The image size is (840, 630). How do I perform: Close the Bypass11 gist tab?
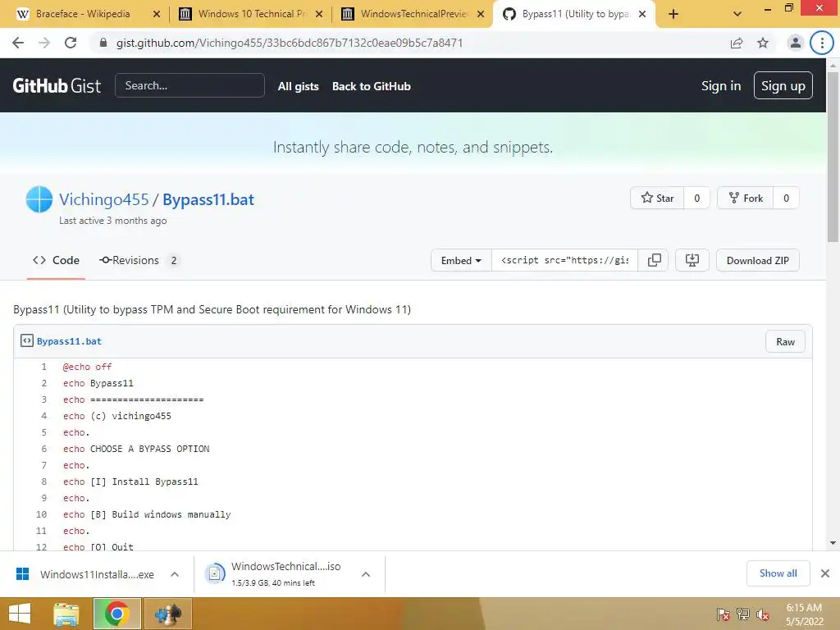pyautogui.click(x=642, y=14)
